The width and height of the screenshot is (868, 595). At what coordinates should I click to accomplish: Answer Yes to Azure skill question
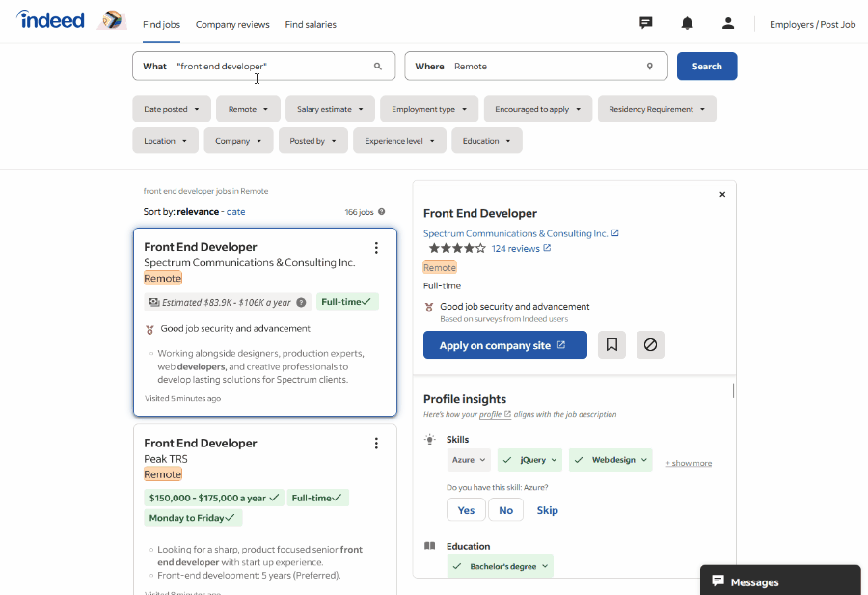466,510
